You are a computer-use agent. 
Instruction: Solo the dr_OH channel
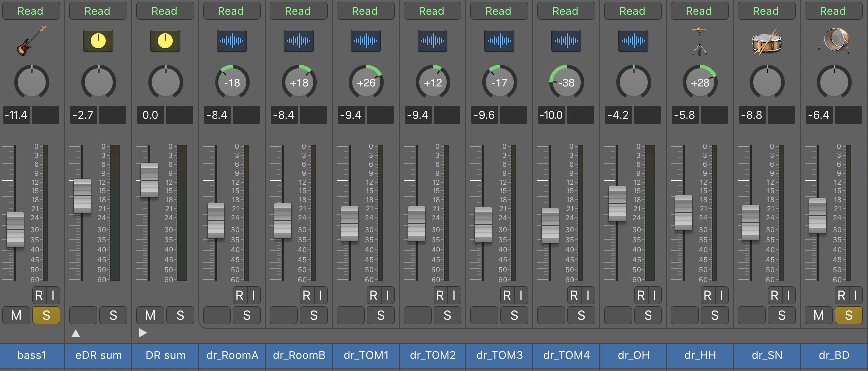click(x=648, y=315)
